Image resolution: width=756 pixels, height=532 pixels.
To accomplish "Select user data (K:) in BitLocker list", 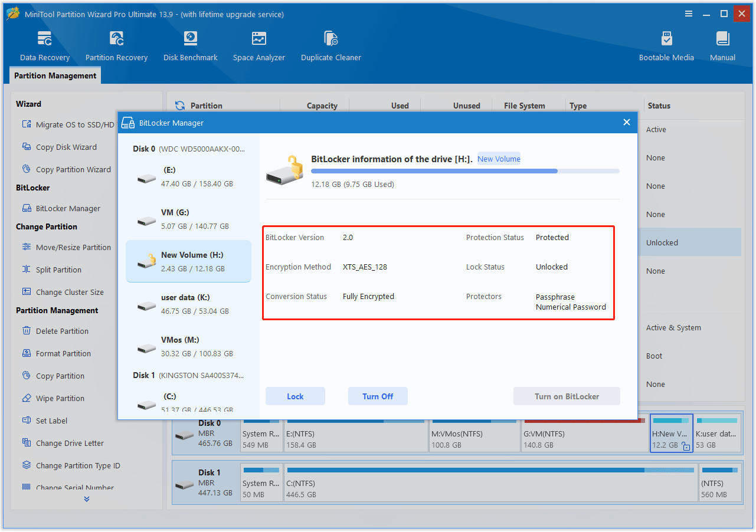I will pyautogui.click(x=189, y=304).
